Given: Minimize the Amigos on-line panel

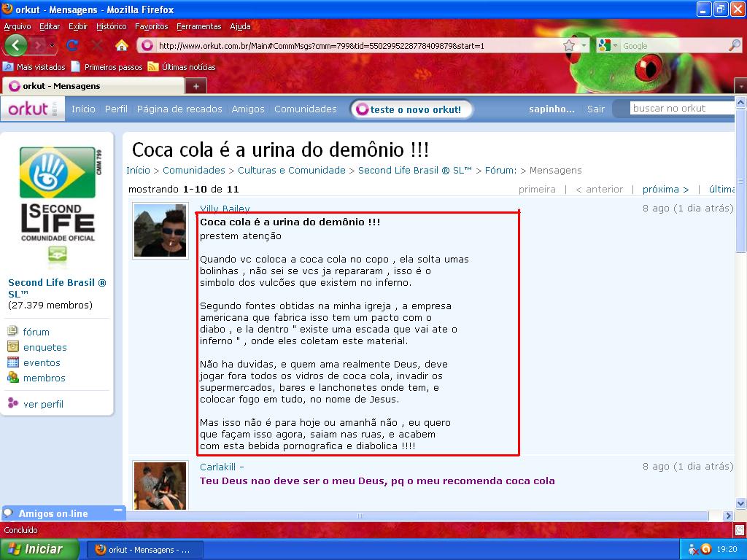Looking at the screenshot, I should [x=118, y=511].
